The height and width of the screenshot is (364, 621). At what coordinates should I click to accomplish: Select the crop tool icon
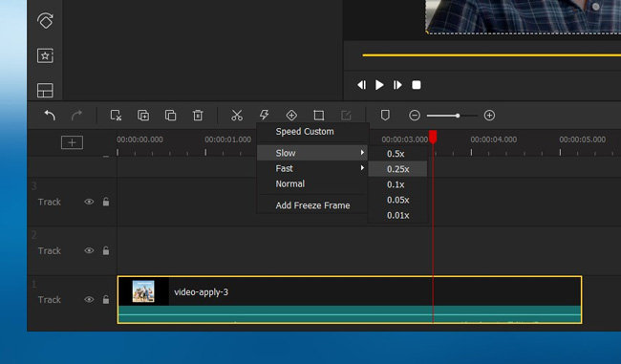(x=319, y=116)
